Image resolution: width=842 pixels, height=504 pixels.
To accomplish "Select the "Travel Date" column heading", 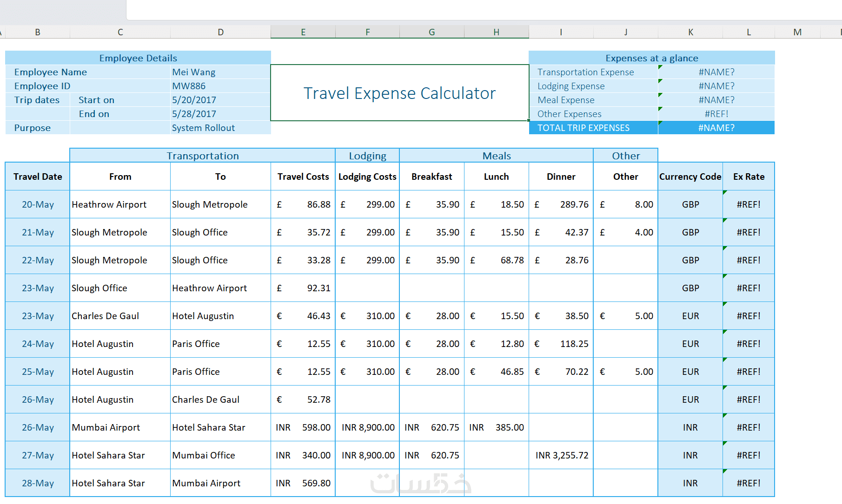I will coord(38,177).
